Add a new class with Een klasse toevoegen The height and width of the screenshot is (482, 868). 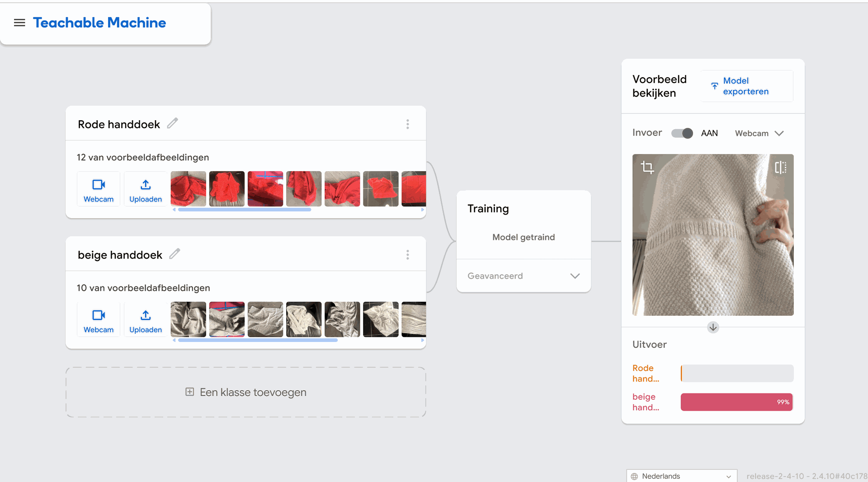point(246,392)
